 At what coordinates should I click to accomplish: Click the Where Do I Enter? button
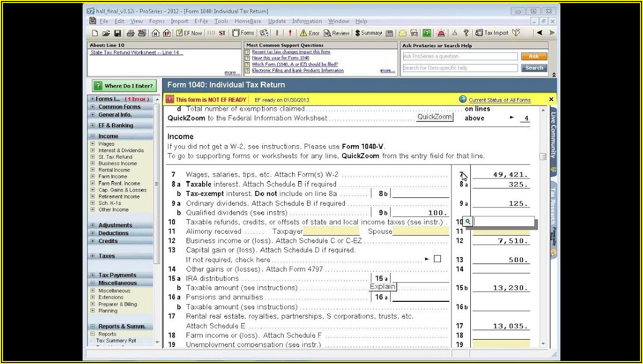pos(123,86)
